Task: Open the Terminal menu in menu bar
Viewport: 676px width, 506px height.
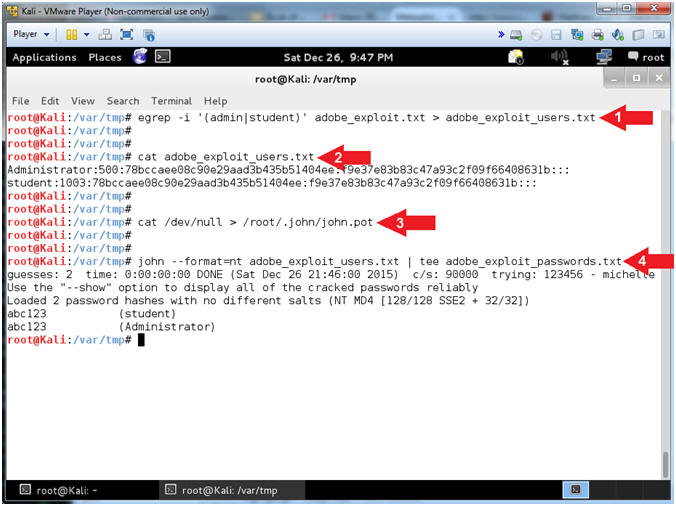Action: (172, 101)
